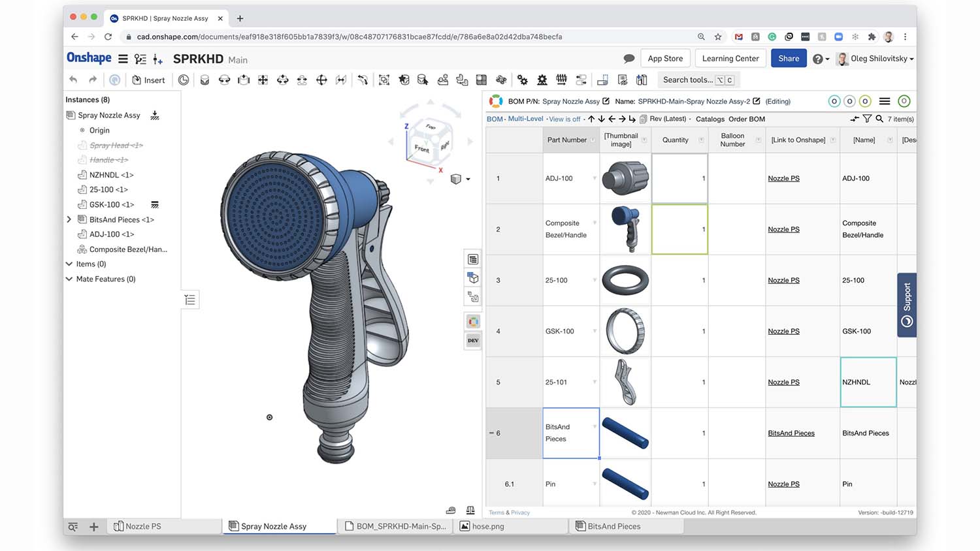Switch to the Nozzle PS tab
Screen dimensions: 980x551
[x=142, y=526]
